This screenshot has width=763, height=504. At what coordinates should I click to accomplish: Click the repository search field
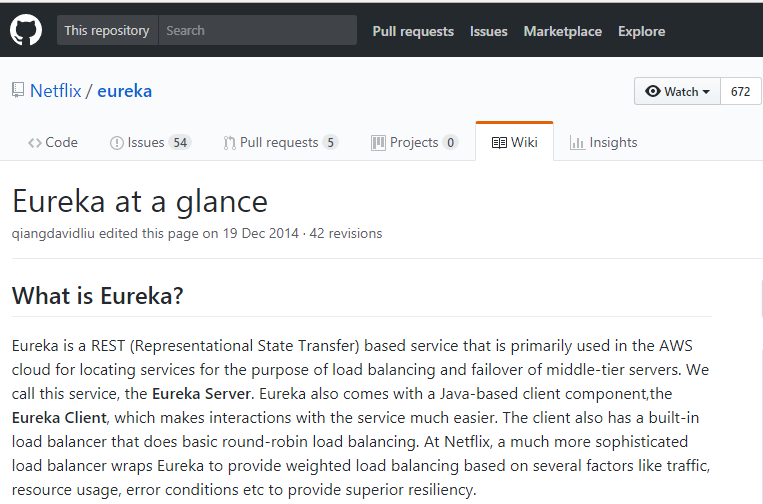[257, 31]
